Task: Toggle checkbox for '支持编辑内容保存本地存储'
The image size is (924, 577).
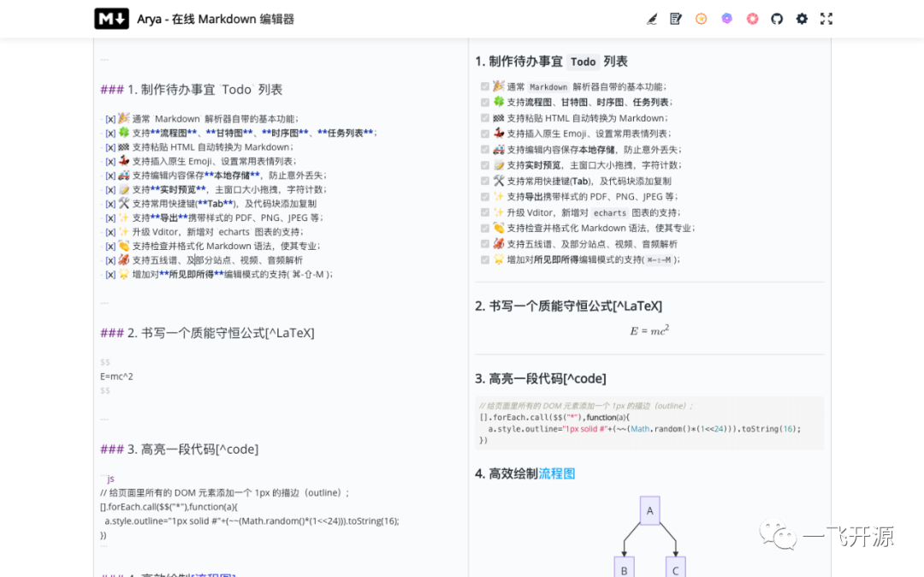Action: pos(485,150)
